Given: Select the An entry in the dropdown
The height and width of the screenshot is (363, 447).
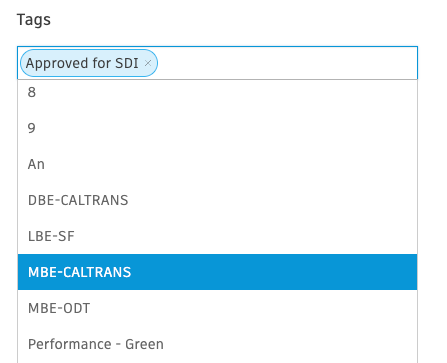Looking at the screenshot, I should click(x=217, y=164).
